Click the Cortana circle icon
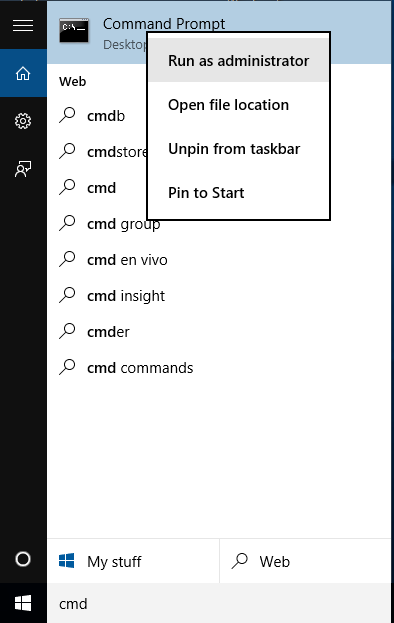 (23, 559)
